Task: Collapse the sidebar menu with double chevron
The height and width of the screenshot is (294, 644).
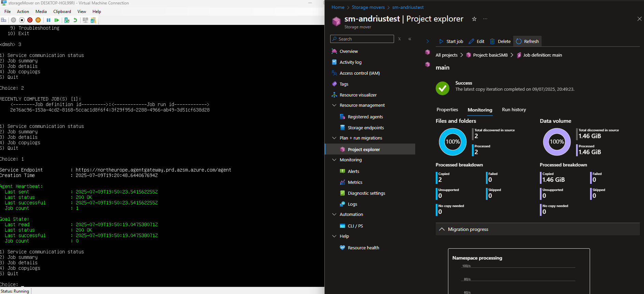Action: (x=410, y=39)
